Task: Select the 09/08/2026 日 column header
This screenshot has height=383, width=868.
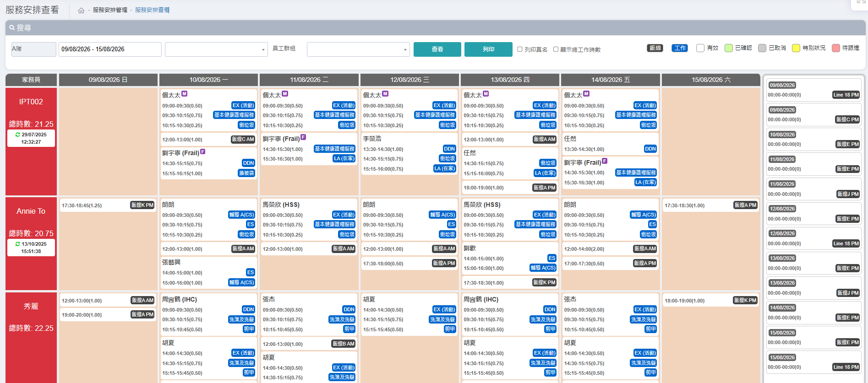Action: click(x=108, y=80)
